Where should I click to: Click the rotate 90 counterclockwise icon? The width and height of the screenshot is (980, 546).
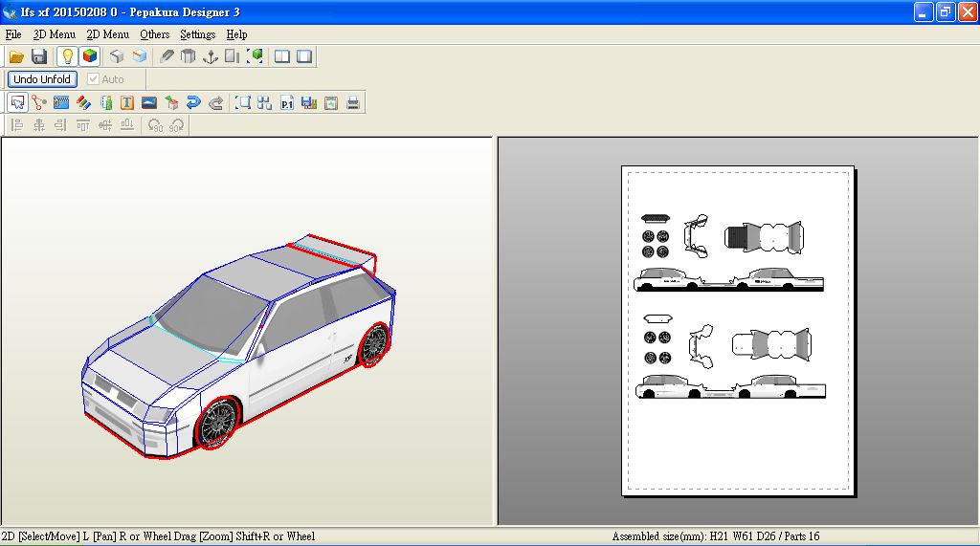coord(155,125)
